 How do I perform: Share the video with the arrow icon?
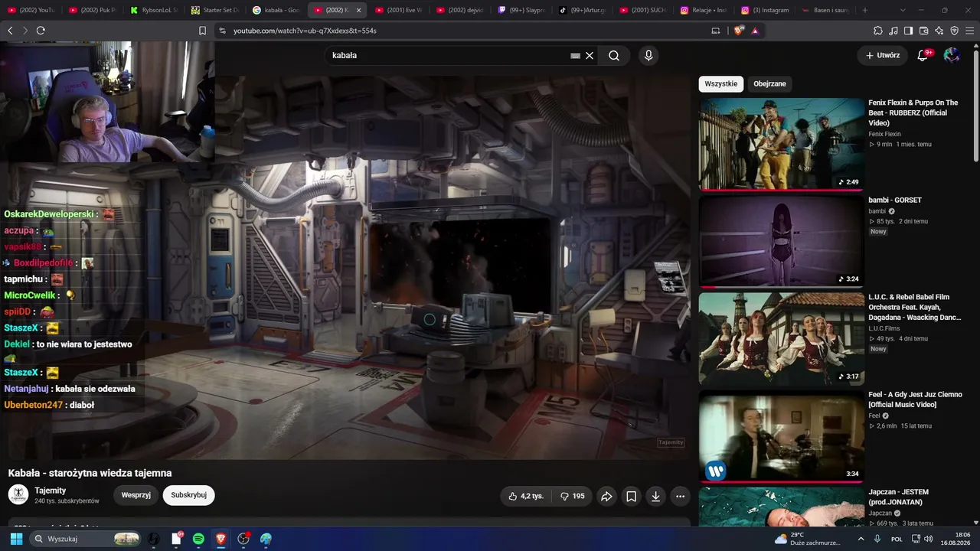(x=606, y=496)
